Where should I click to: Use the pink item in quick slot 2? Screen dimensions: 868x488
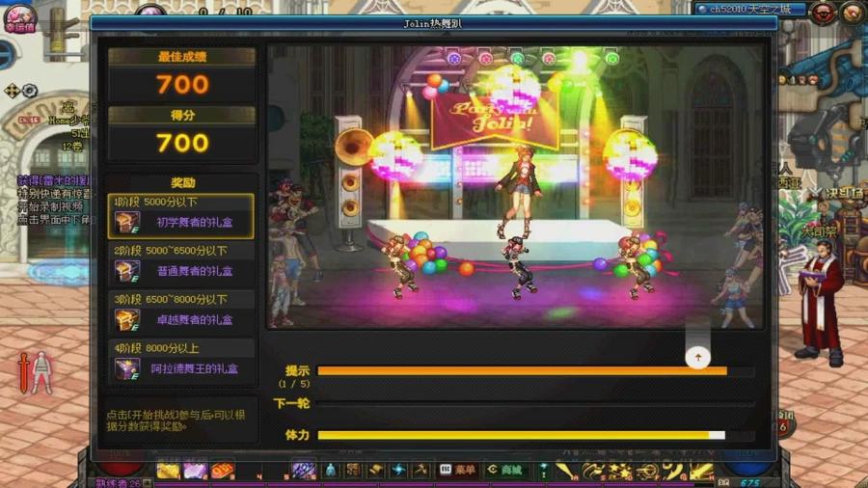[195, 471]
